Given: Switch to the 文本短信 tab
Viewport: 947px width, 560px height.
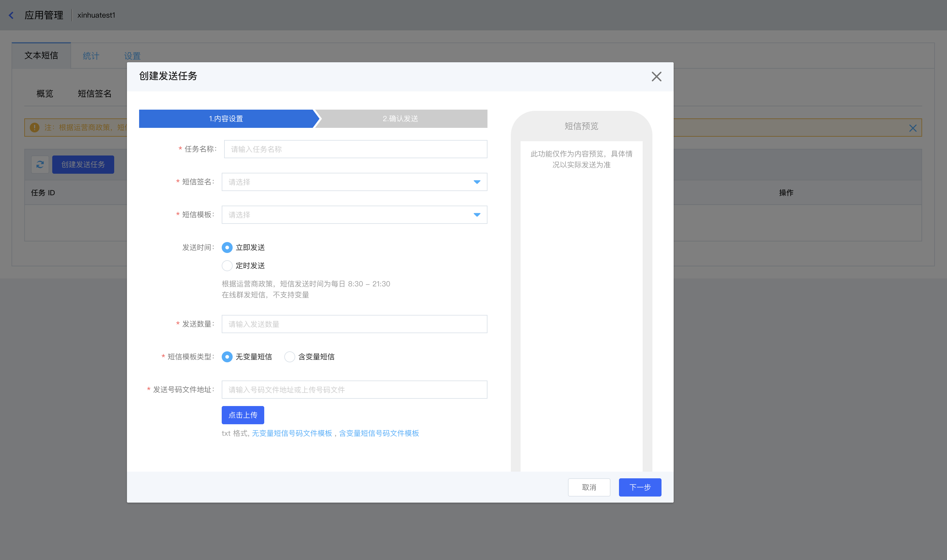Looking at the screenshot, I should pyautogui.click(x=41, y=56).
